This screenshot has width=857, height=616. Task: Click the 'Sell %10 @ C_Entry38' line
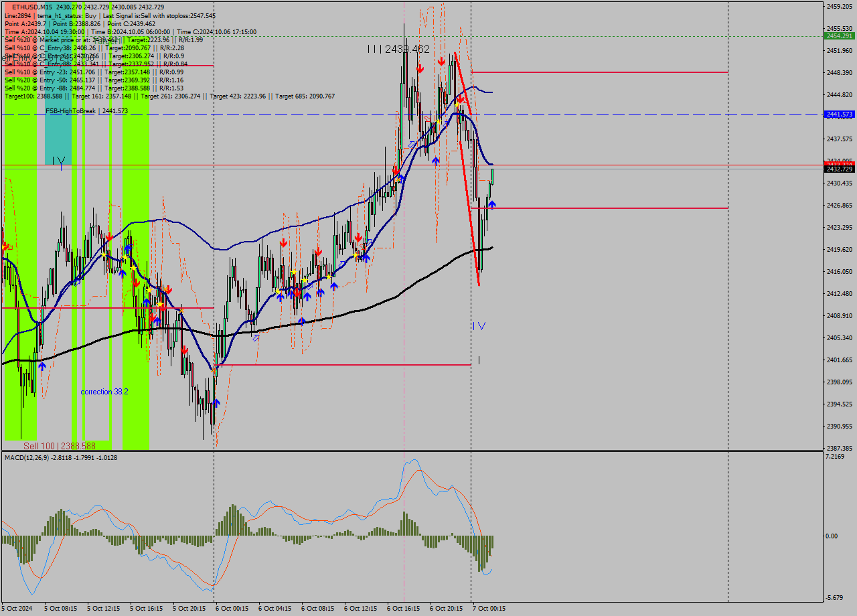coord(94,48)
